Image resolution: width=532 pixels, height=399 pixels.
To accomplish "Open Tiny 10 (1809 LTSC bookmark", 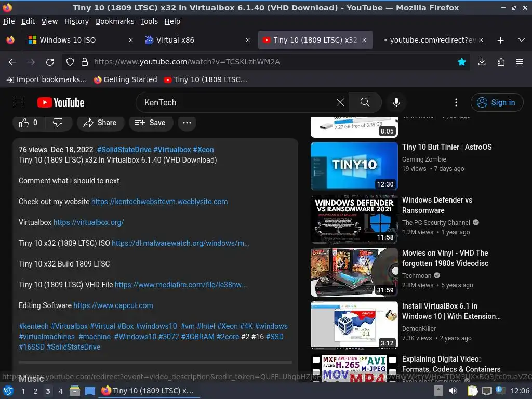I will point(206,79).
